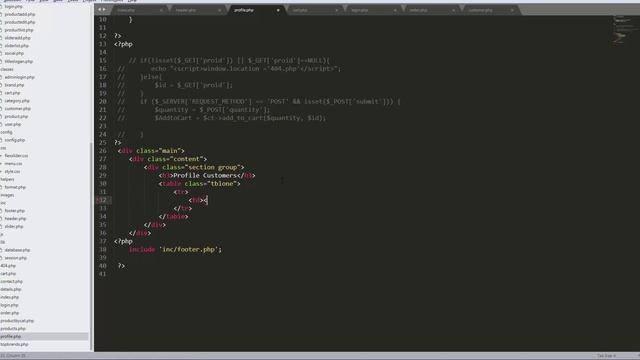640x360 pixels.
Task: Click the tab navigation arrows left of tabs
Action: point(102,9)
